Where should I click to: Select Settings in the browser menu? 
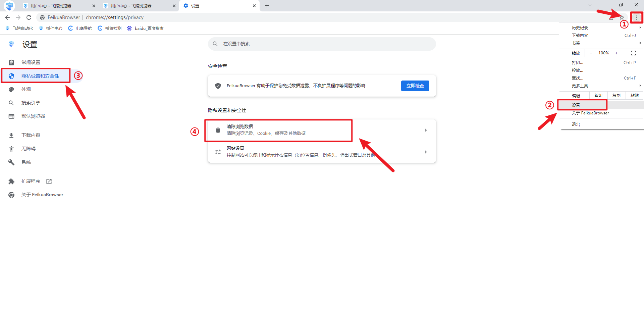click(x=576, y=105)
